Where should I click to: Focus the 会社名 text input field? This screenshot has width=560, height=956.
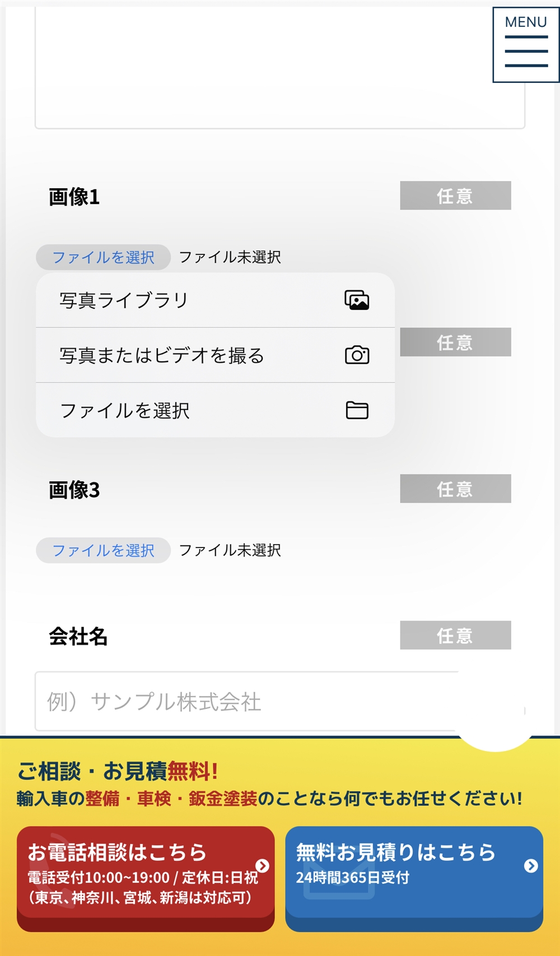coord(246,702)
